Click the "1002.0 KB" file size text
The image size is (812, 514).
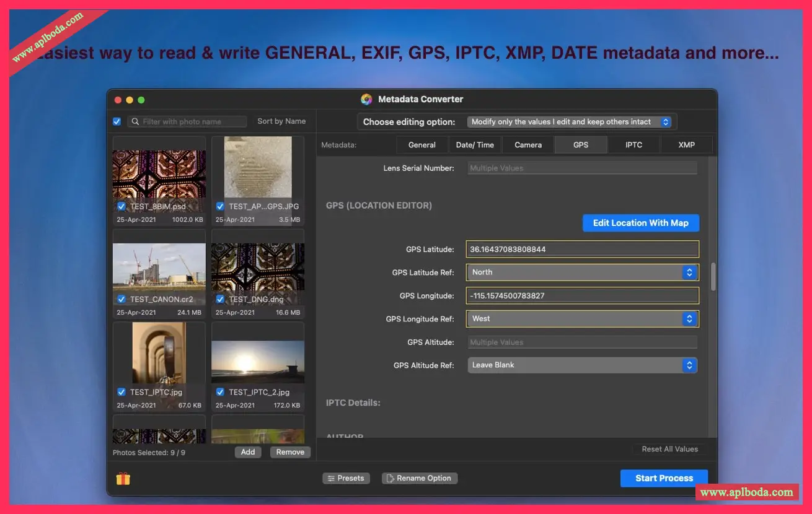(x=188, y=220)
